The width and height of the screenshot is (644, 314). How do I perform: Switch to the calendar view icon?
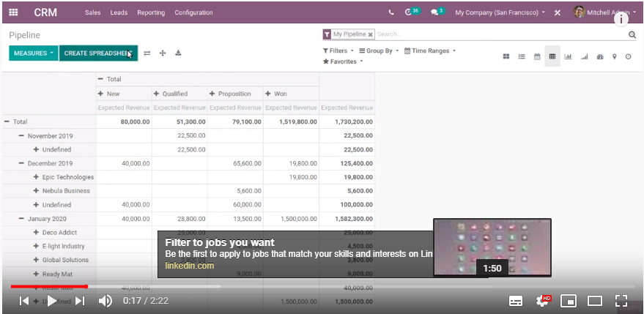tap(537, 56)
